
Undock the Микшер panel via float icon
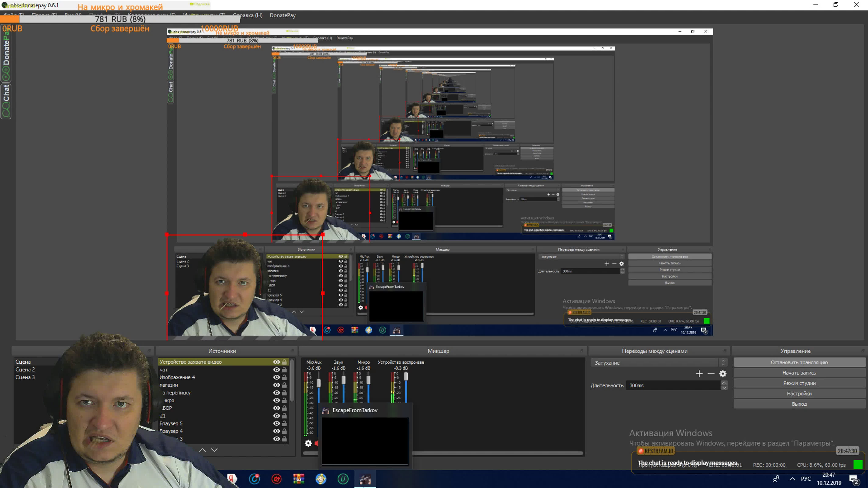coord(581,351)
